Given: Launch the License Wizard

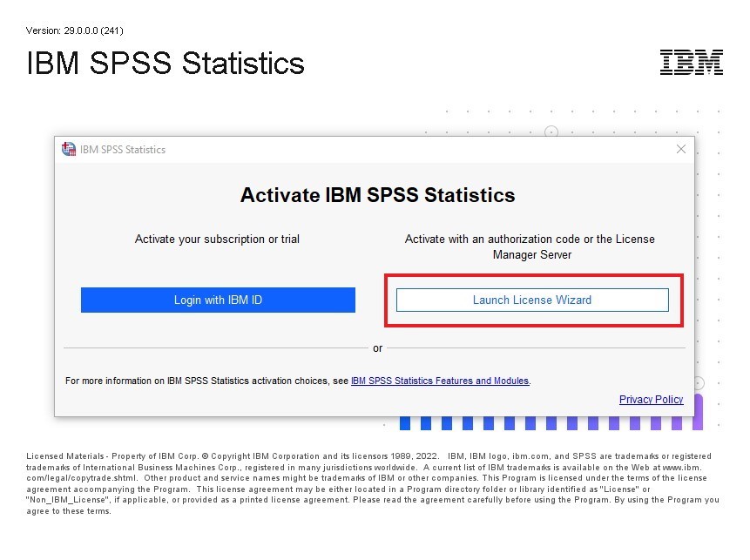Looking at the screenshot, I should click(x=532, y=300).
